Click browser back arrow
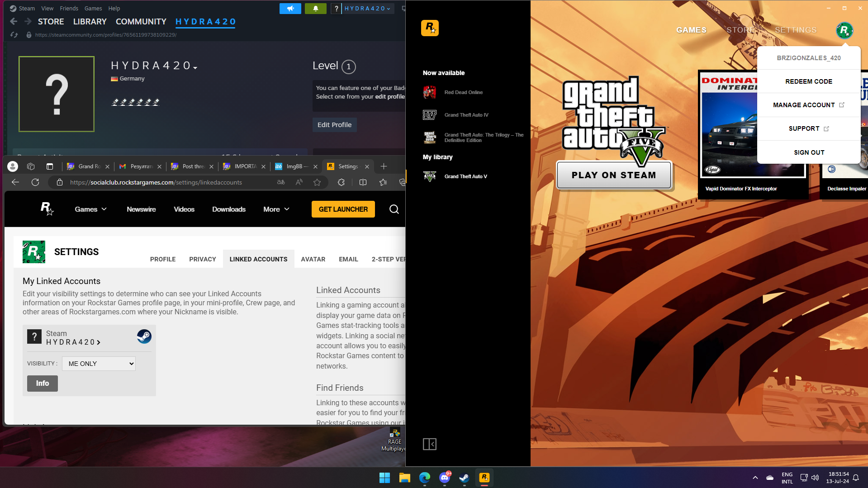868x488 pixels. point(15,182)
